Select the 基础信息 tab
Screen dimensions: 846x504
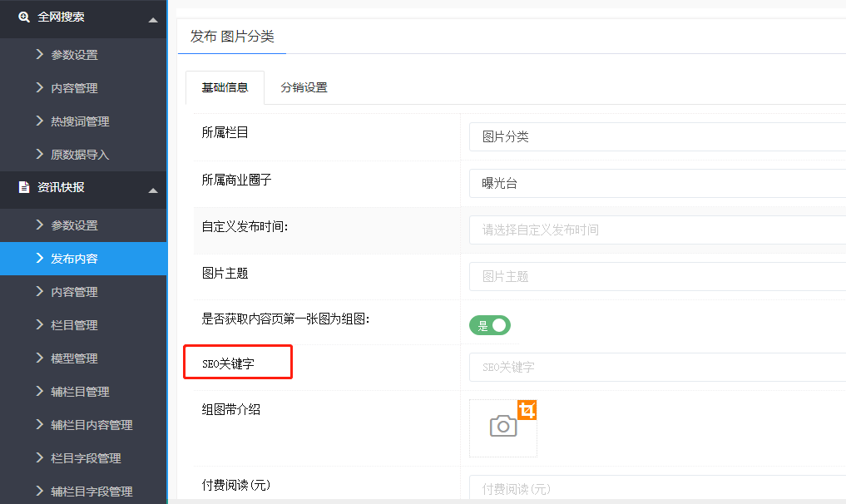(225, 88)
